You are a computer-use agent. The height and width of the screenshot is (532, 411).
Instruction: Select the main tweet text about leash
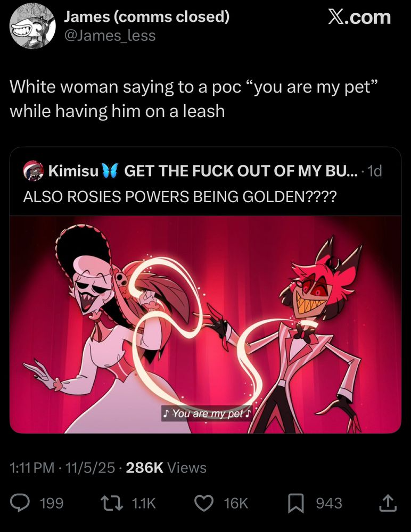pyautogui.click(x=194, y=99)
